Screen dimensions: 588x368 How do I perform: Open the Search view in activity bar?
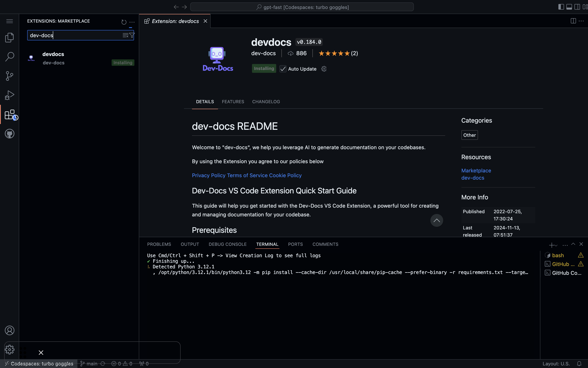pyautogui.click(x=9, y=56)
